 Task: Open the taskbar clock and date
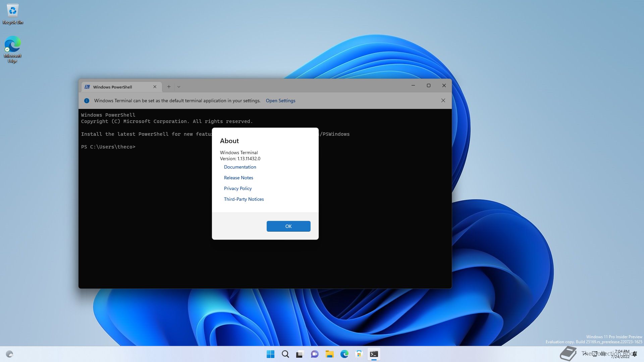[621, 354]
